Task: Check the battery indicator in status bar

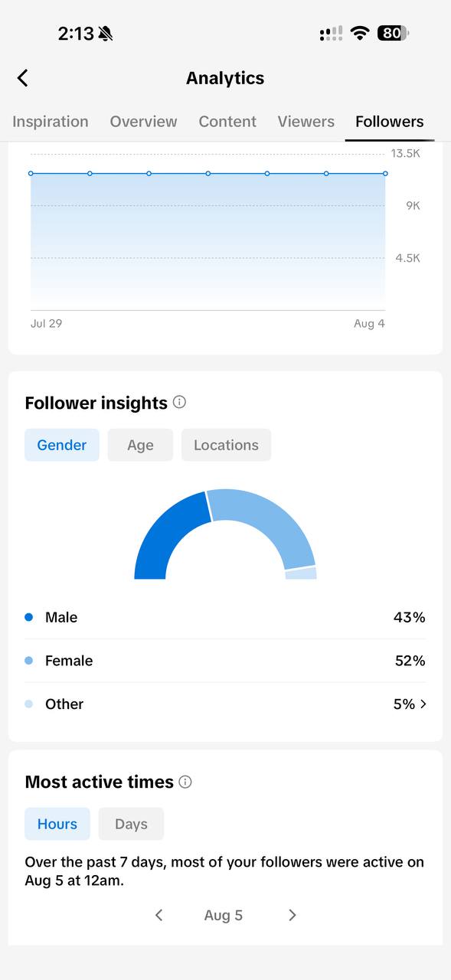Action: 393,33
